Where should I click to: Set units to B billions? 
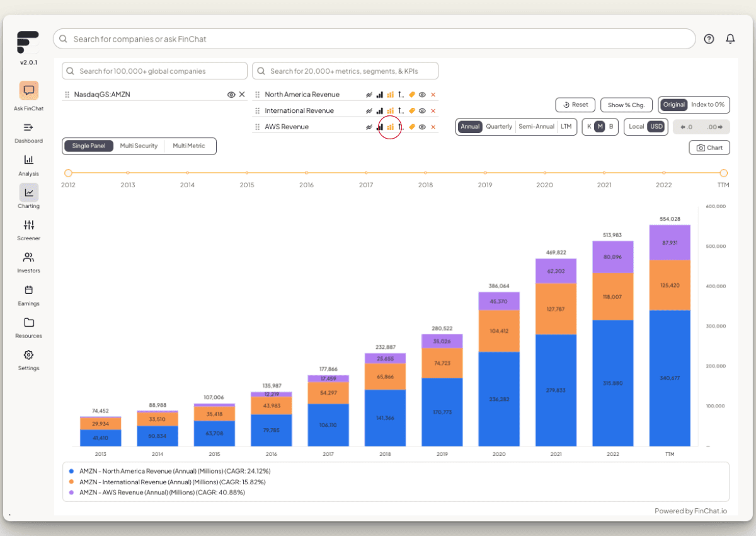tap(610, 127)
